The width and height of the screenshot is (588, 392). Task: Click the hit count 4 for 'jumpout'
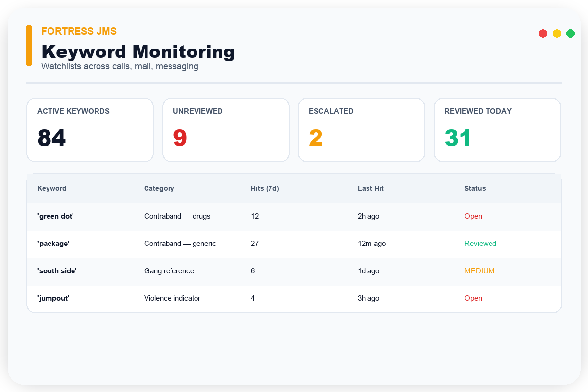[x=253, y=298]
